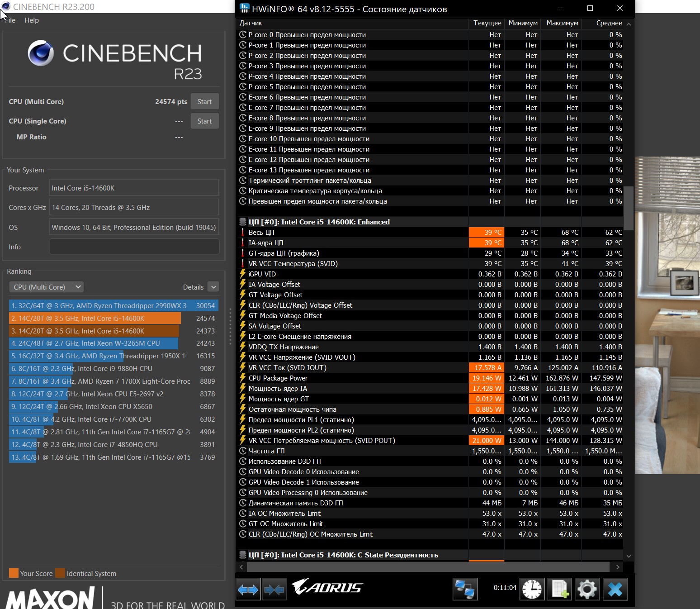This screenshot has width=700, height=609.
Task: Open HWiNFO sensor settings gear
Action: coord(587,590)
